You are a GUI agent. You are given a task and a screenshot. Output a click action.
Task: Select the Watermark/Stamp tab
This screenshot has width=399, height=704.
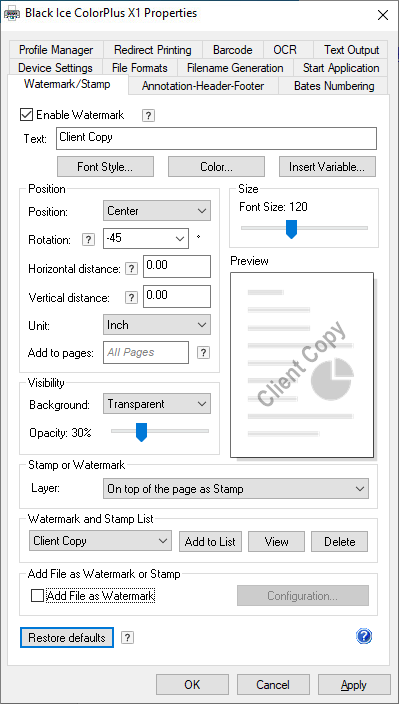(67, 84)
